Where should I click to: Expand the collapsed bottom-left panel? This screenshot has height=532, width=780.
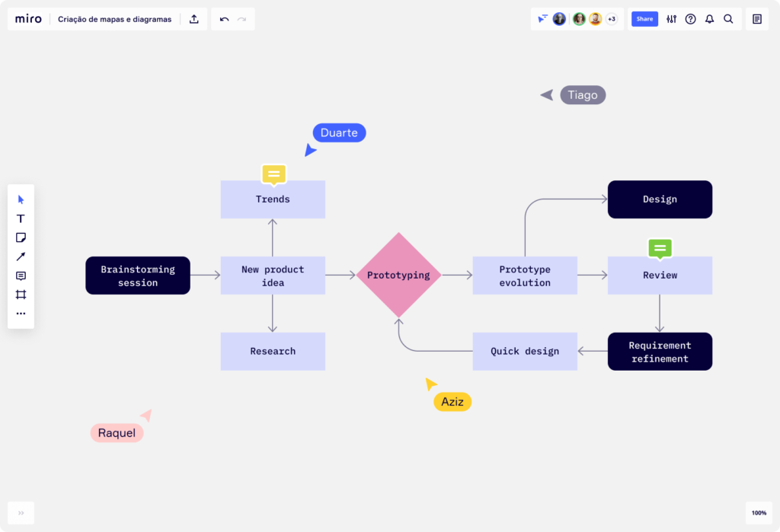coord(21,513)
